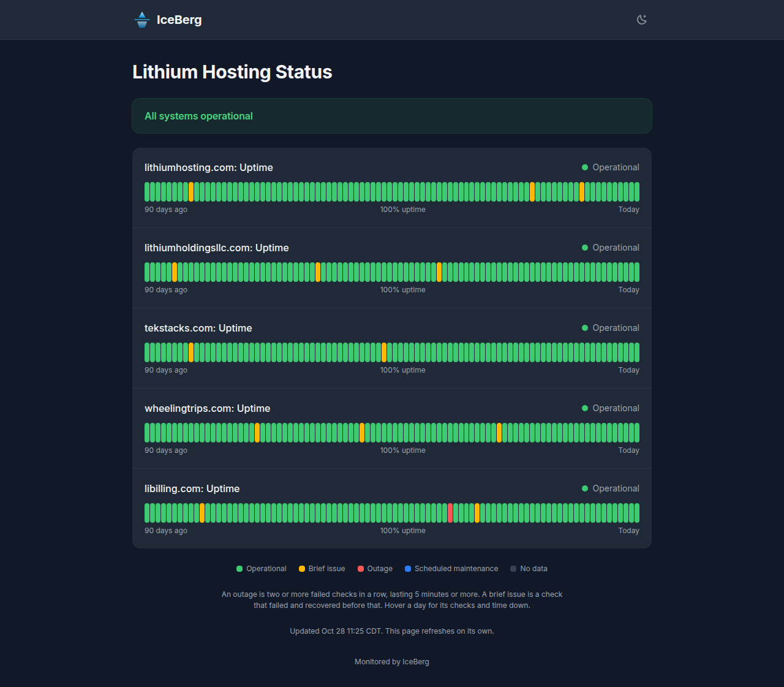Click 100% uptime under tekstacks.com
This screenshot has height=687, width=784.
(x=403, y=370)
